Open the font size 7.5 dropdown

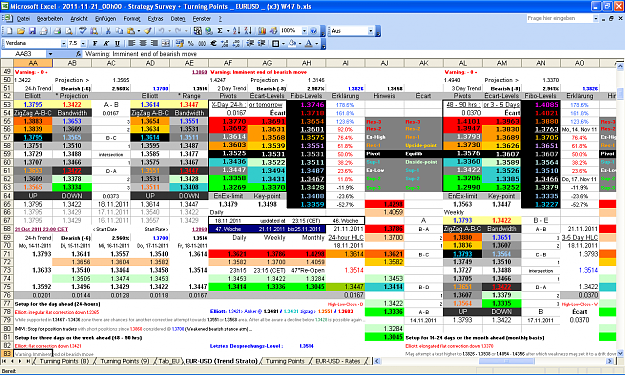pyautogui.click(x=83, y=43)
